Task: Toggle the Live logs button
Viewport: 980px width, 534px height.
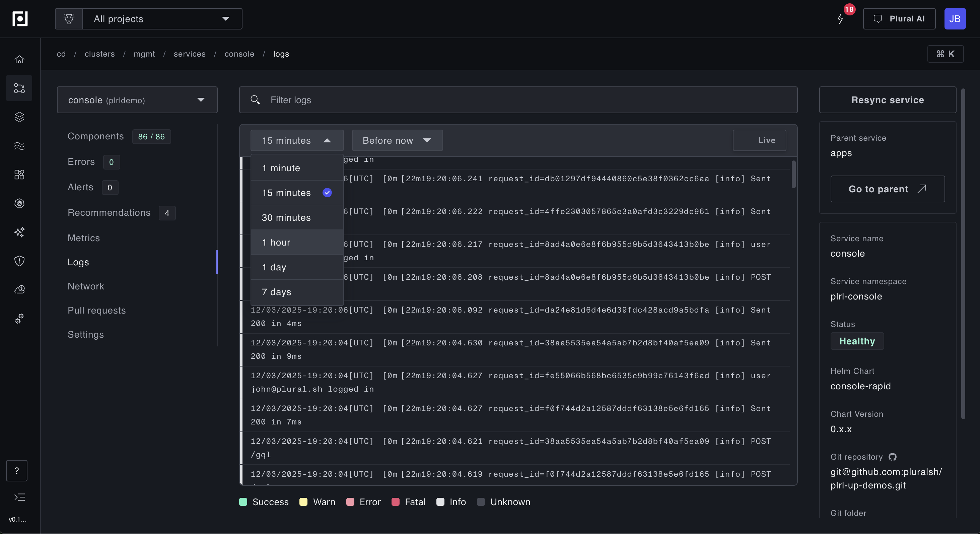Action: point(759,140)
